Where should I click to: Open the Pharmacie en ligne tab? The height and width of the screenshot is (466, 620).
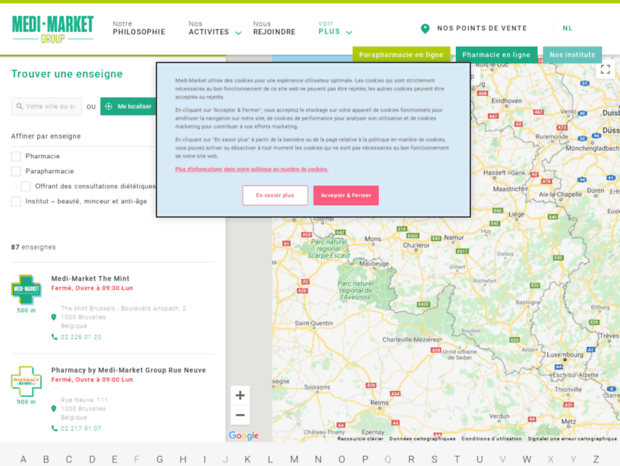pos(496,55)
